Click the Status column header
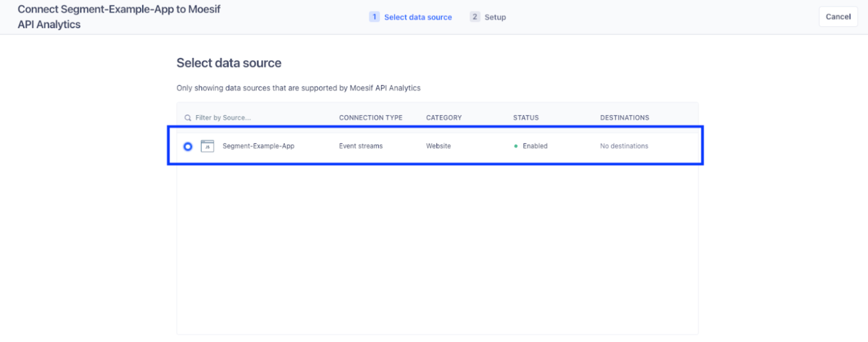868x342 pixels. [x=526, y=118]
